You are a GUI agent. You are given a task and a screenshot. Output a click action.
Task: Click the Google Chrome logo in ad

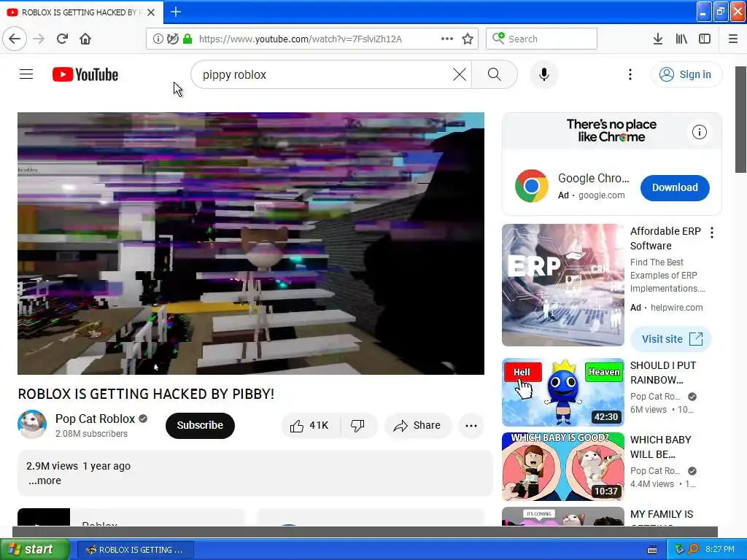pyautogui.click(x=531, y=186)
